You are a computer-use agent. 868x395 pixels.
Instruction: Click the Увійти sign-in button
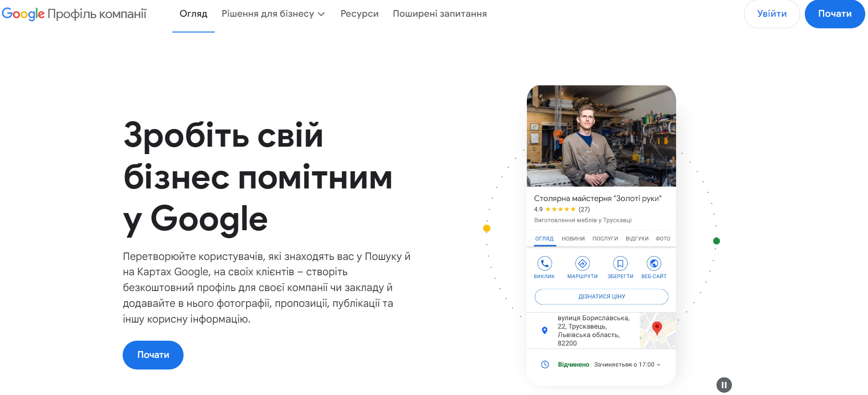[772, 14]
